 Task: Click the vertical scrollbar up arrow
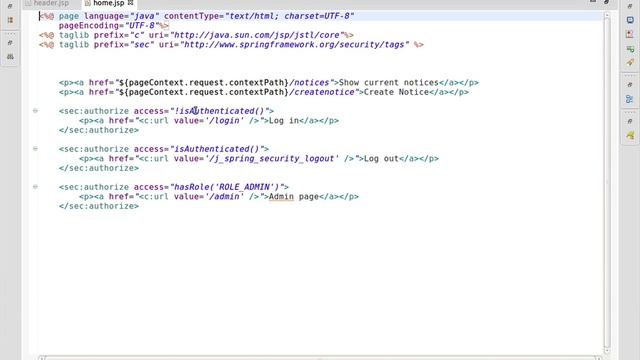[x=607, y=16]
